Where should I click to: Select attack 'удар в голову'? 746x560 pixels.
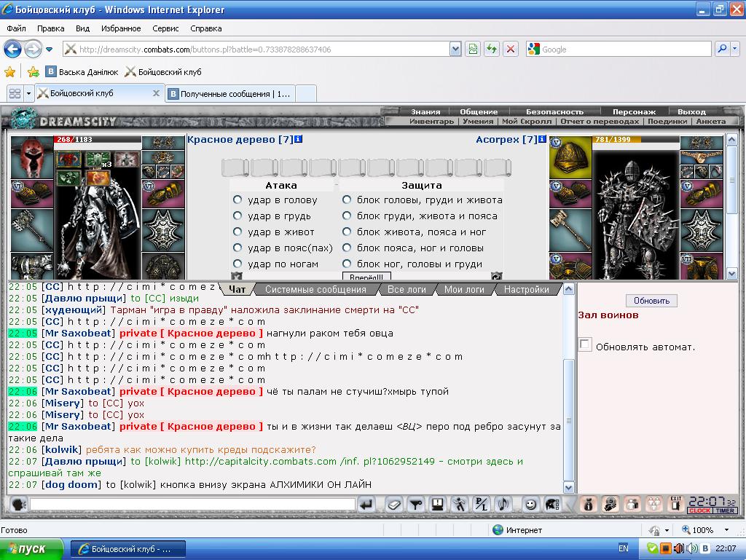pyautogui.click(x=237, y=200)
